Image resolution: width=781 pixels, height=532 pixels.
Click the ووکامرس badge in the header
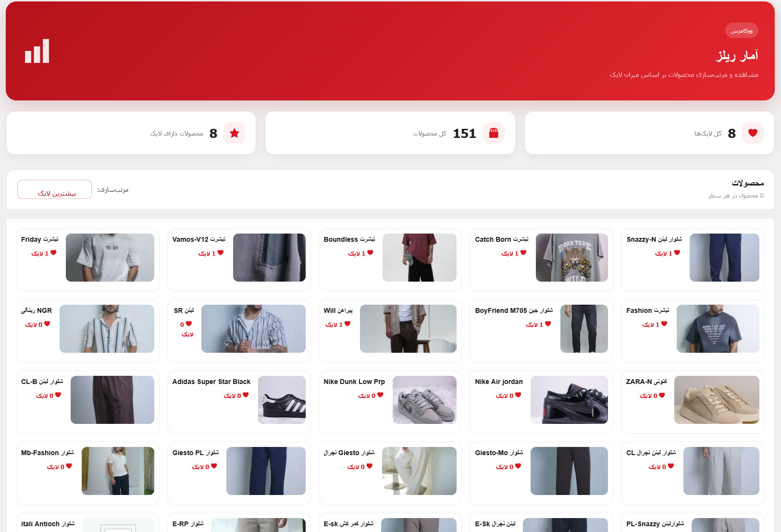coord(742,31)
